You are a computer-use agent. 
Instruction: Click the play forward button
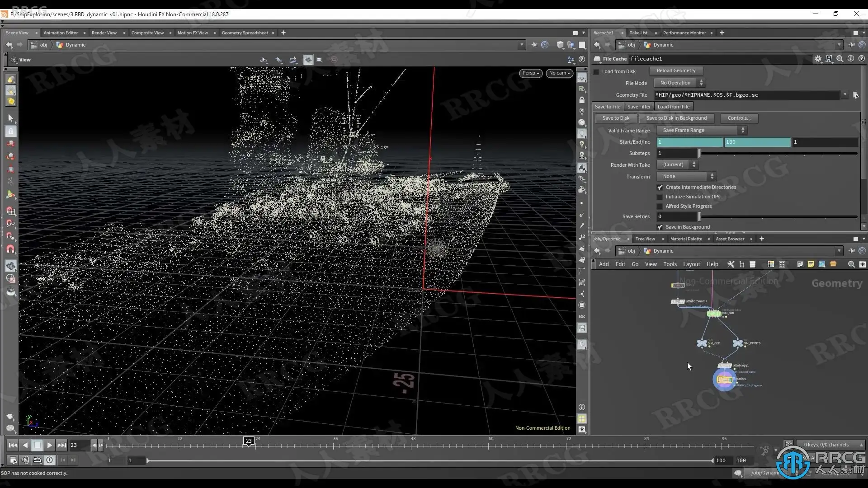[x=49, y=445]
